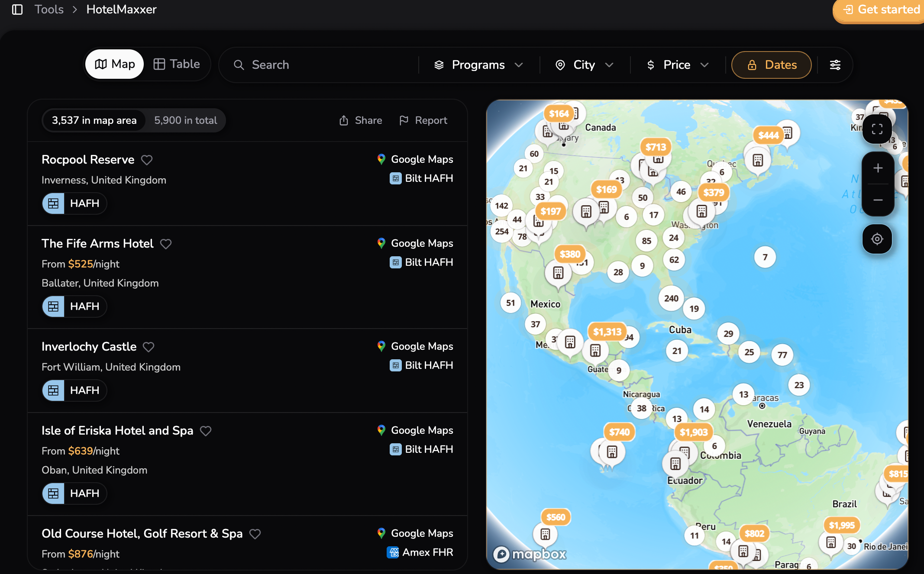Select the $379 price marker on map
The height and width of the screenshot is (574, 924).
coord(714,193)
